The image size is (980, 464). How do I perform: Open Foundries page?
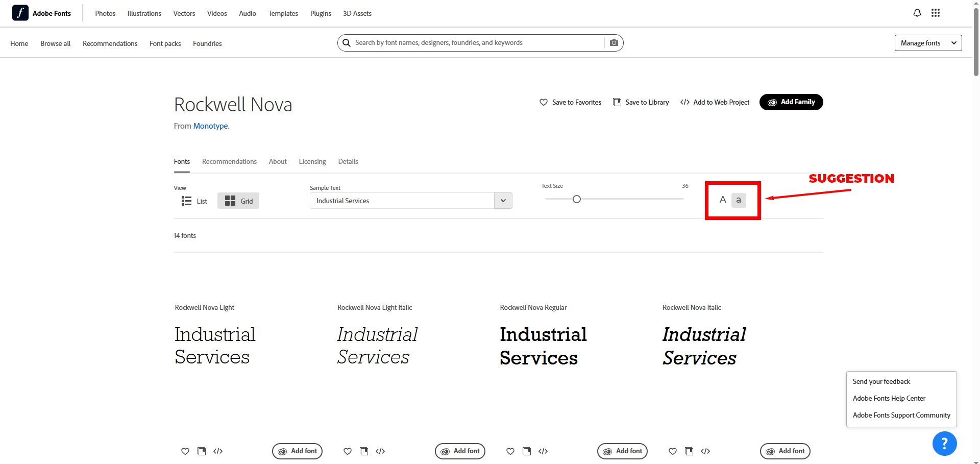207,43
